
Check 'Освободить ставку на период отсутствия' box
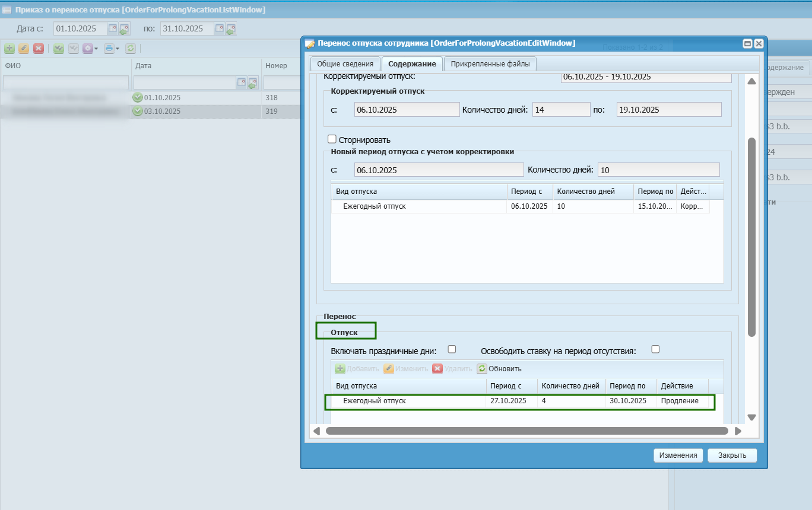655,349
